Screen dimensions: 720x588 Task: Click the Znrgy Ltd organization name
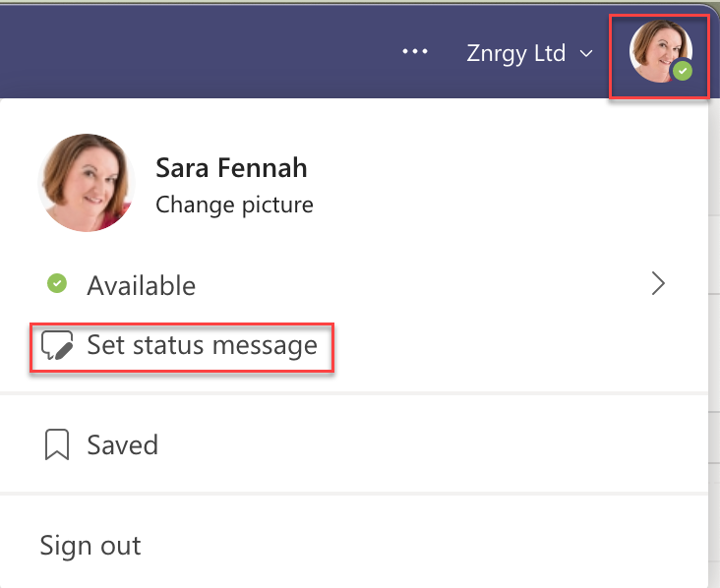pyautogui.click(x=515, y=53)
